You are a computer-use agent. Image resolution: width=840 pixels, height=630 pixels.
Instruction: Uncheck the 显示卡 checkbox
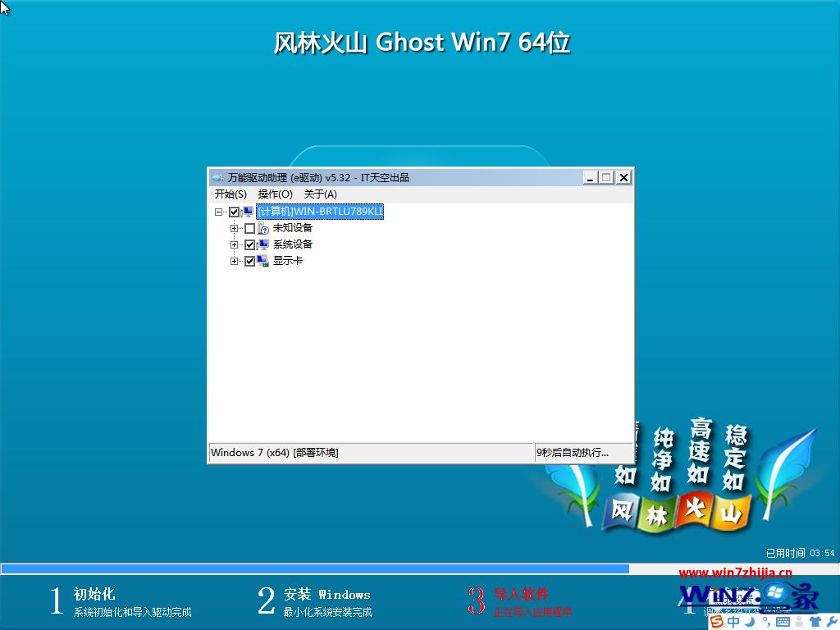(x=249, y=261)
